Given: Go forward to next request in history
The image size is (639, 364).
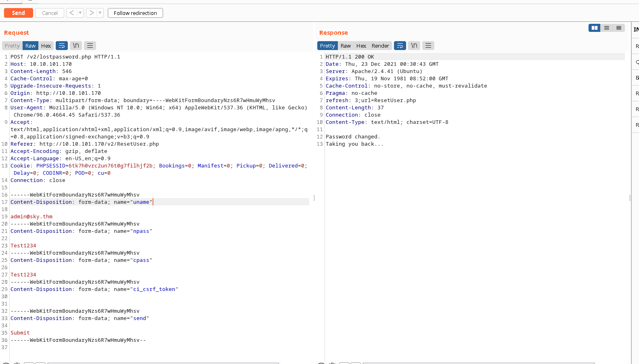Looking at the screenshot, I should (x=92, y=13).
